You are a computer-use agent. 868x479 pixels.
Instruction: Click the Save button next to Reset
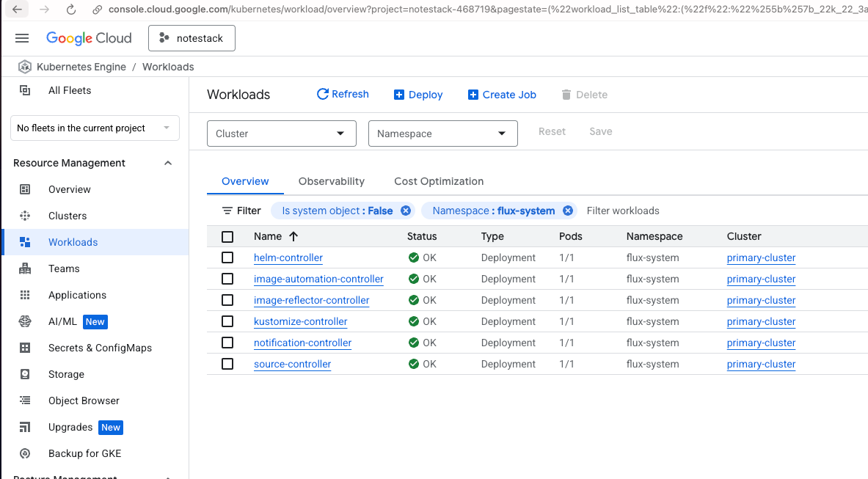pos(601,131)
